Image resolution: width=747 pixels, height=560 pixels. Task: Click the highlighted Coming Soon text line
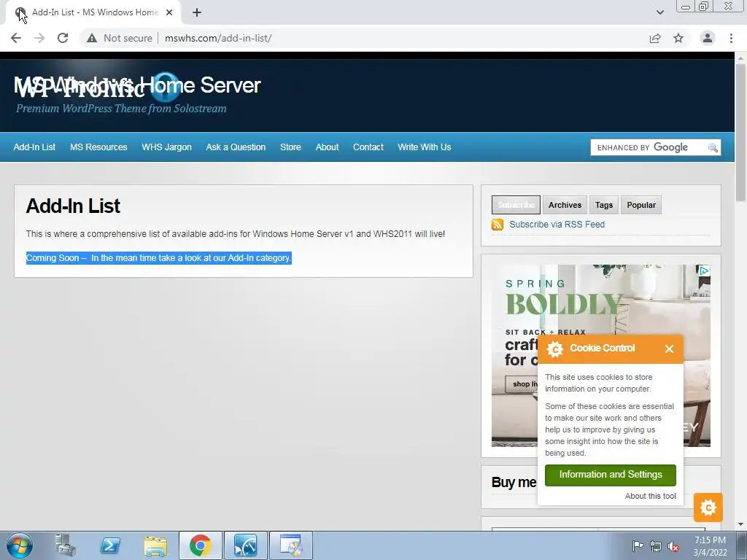point(158,258)
